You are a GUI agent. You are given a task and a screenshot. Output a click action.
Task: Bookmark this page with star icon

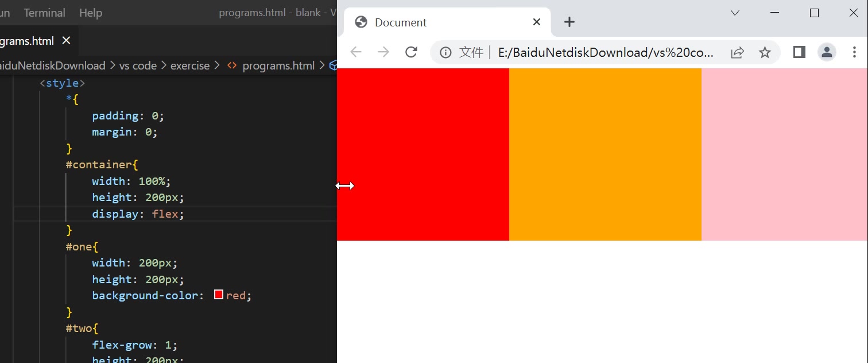(765, 53)
